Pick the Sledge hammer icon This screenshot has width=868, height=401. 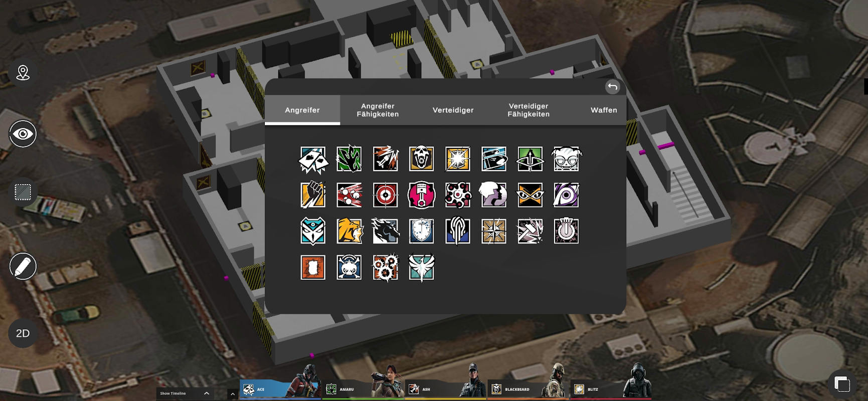(530, 231)
